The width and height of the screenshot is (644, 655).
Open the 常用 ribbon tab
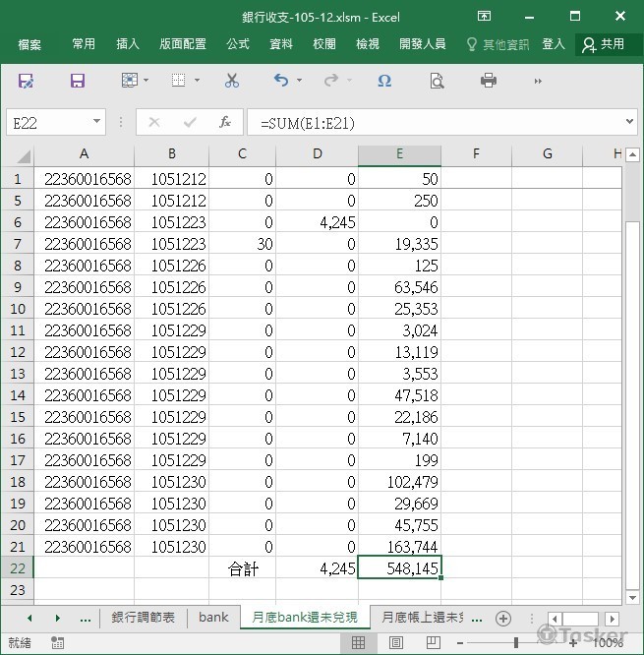point(84,44)
